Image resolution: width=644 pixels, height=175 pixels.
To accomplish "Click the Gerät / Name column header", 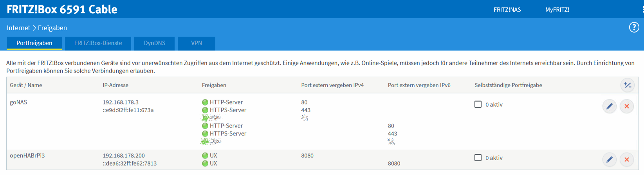I will tap(26, 85).
